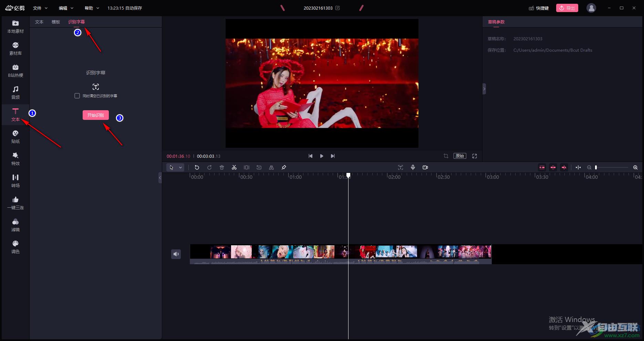Jump to previous frame
The image size is (644, 341).
coord(311,156)
